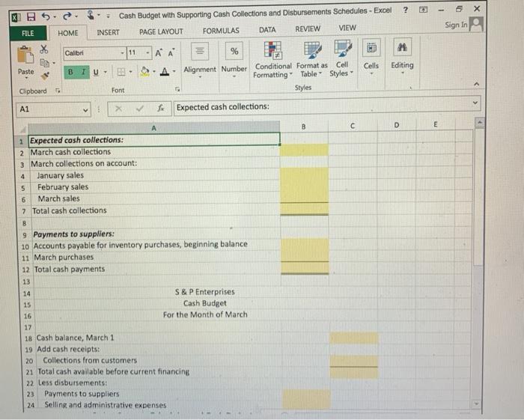
Task: Open the Clipboard dialog launcher
Action: (x=58, y=91)
